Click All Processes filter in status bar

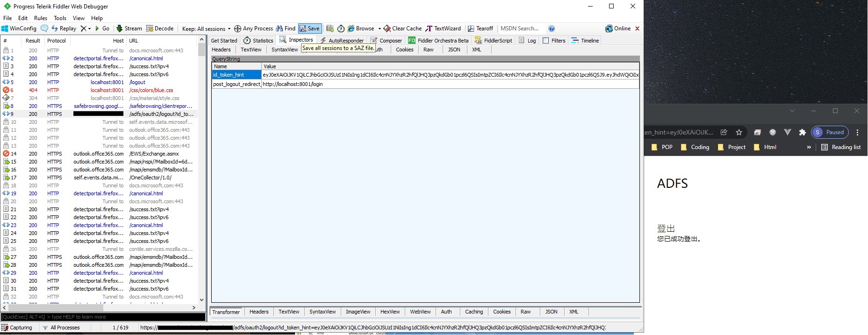click(61, 328)
